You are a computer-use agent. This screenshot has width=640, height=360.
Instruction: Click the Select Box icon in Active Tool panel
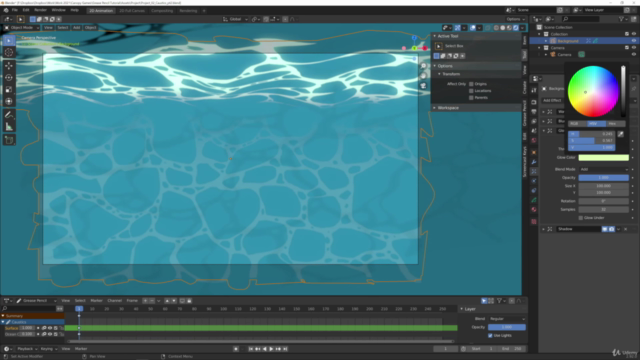pyautogui.click(x=438, y=46)
